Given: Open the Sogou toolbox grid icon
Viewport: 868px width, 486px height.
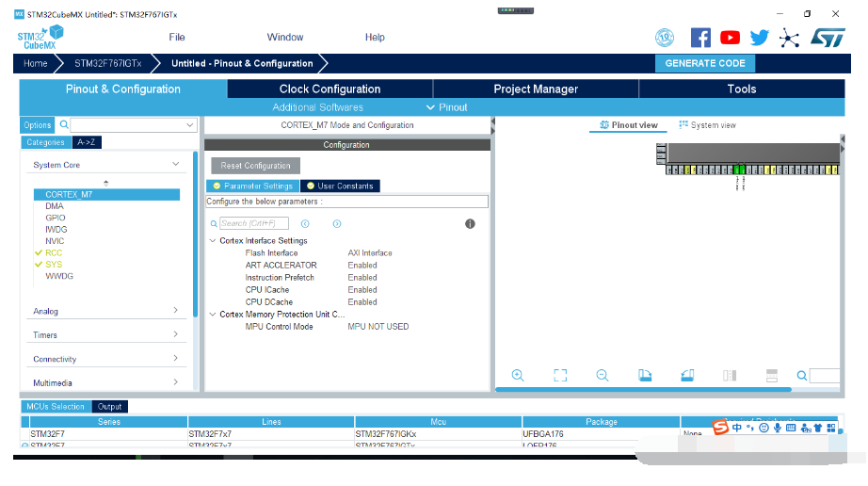Looking at the screenshot, I should point(831,428).
